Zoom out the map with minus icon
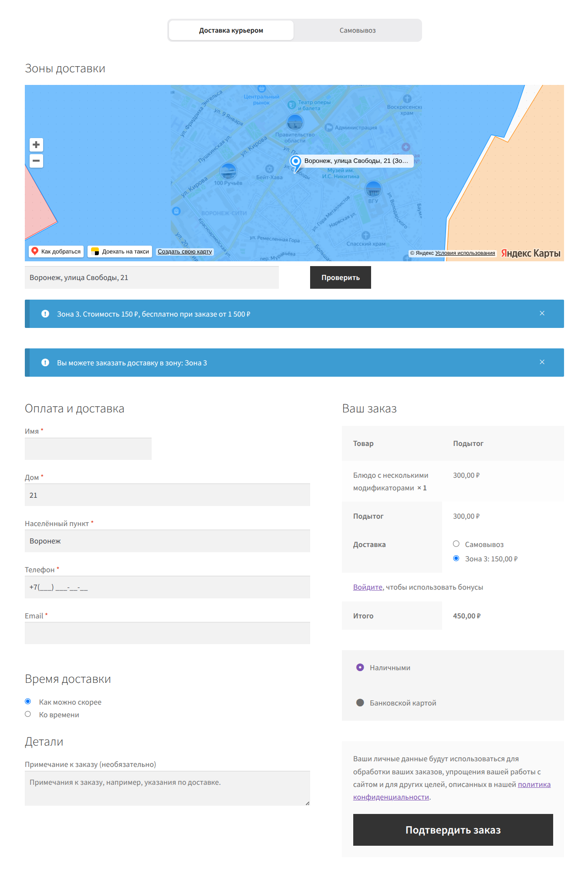Screen dimensions: 588x871 pyautogui.click(x=36, y=161)
